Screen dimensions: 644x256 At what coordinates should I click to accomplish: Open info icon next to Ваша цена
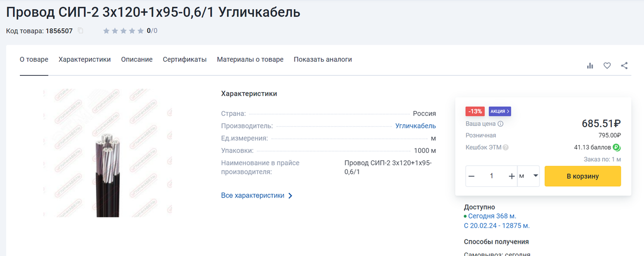pyautogui.click(x=501, y=124)
